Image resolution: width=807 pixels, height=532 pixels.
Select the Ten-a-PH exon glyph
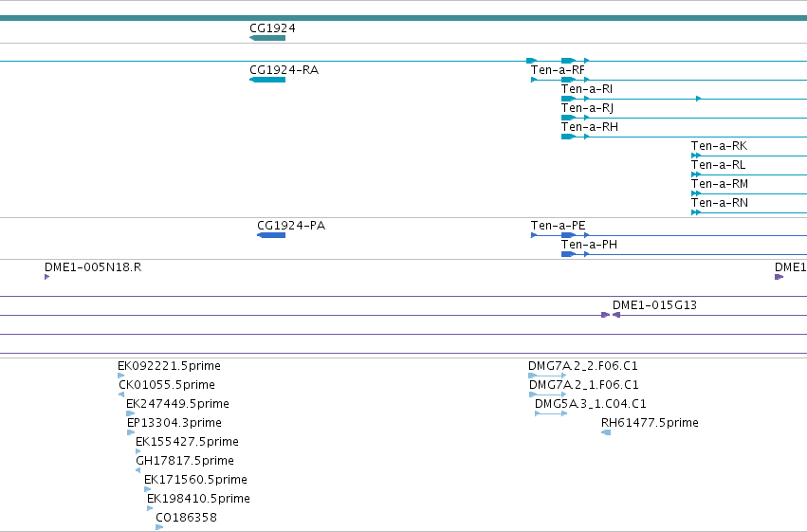pos(568,254)
